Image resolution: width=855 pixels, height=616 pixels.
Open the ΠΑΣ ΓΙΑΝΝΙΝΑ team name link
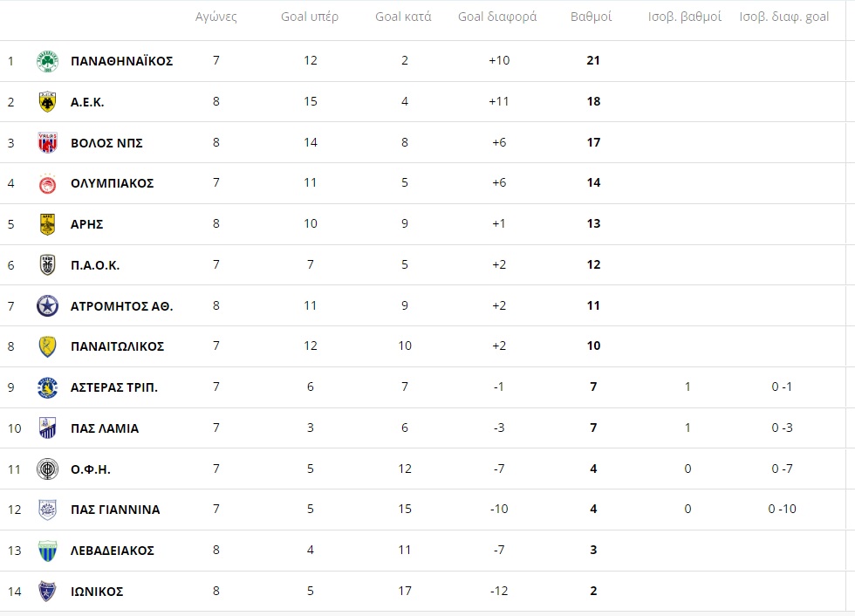point(115,510)
